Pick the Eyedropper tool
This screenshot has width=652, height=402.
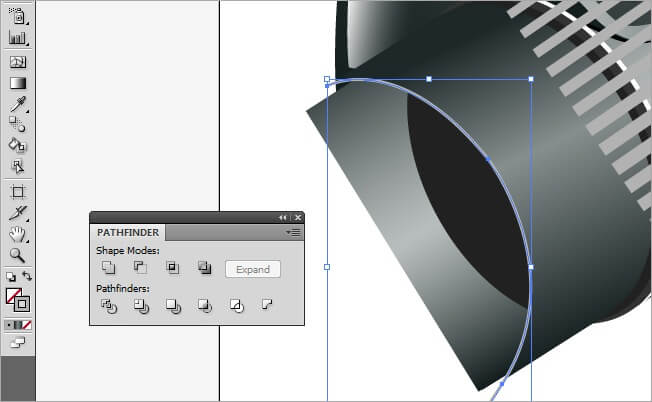[17, 104]
